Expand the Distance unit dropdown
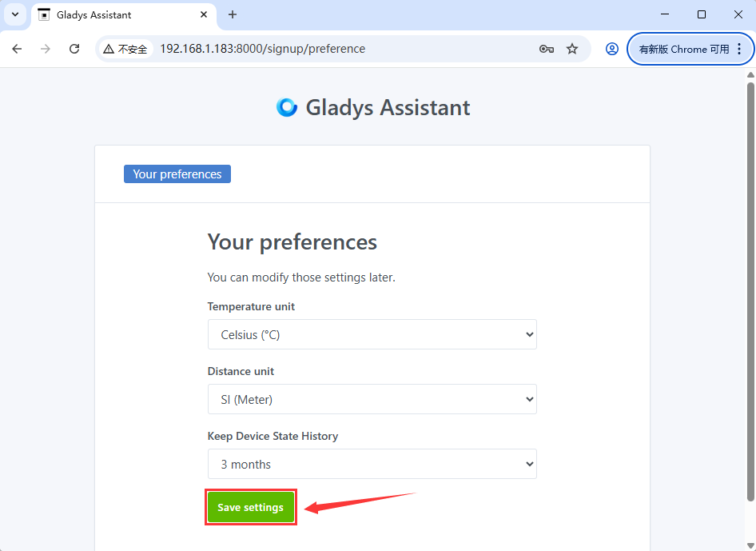This screenshot has width=756, height=551. pyautogui.click(x=372, y=399)
